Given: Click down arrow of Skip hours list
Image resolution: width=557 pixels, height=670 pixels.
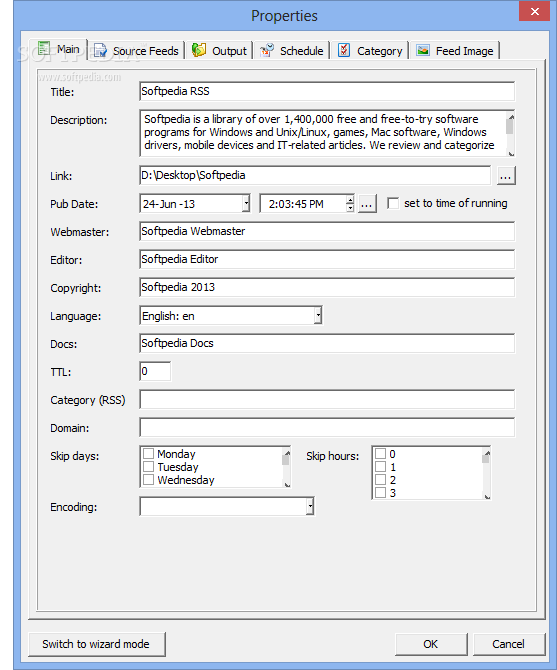Looking at the screenshot, I should [x=487, y=496].
